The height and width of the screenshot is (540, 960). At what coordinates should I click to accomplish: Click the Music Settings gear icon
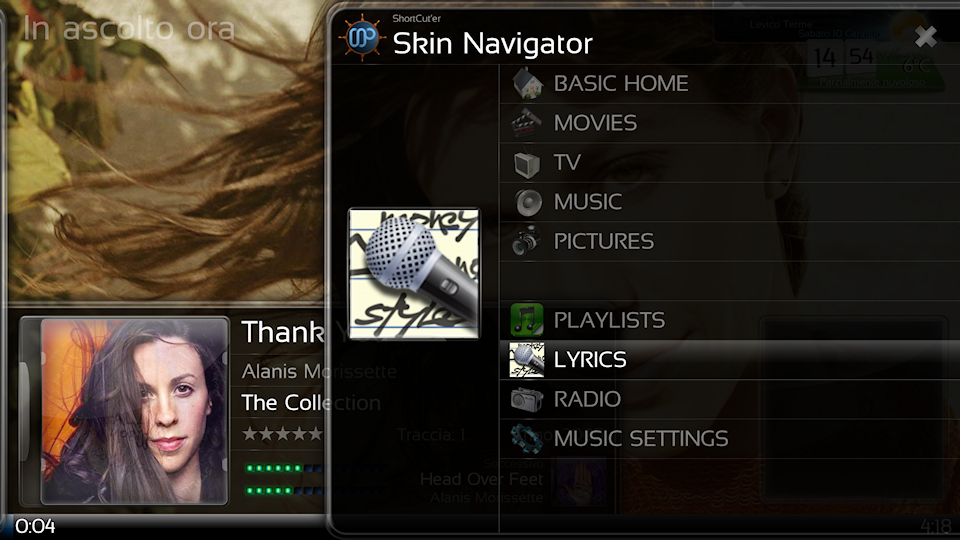[527, 438]
